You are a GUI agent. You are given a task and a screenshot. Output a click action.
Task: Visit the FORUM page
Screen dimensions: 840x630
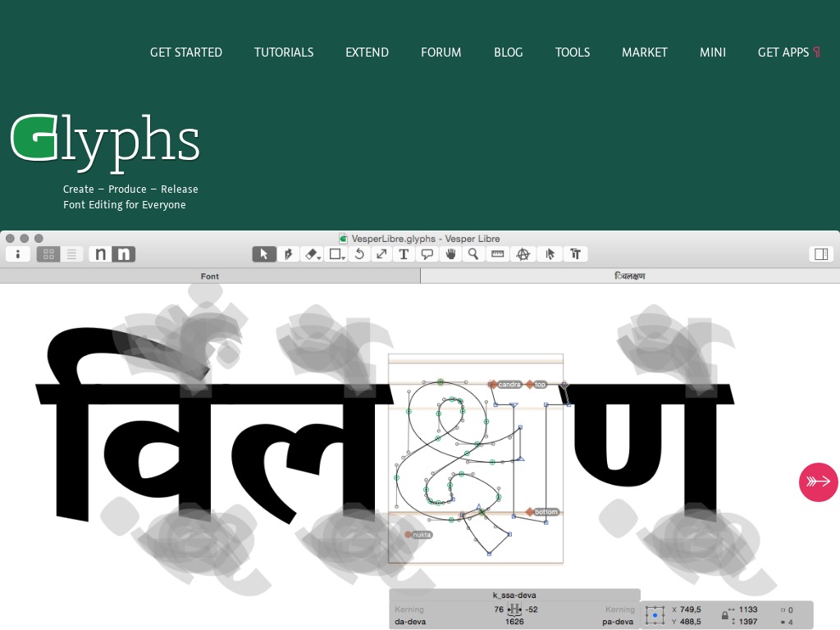pyautogui.click(x=441, y=52)
